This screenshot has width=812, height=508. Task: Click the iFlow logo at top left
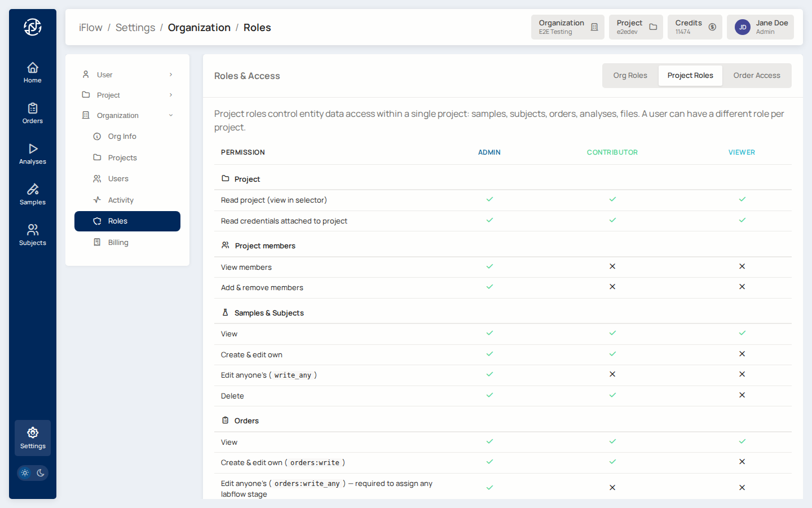(33, 27)
